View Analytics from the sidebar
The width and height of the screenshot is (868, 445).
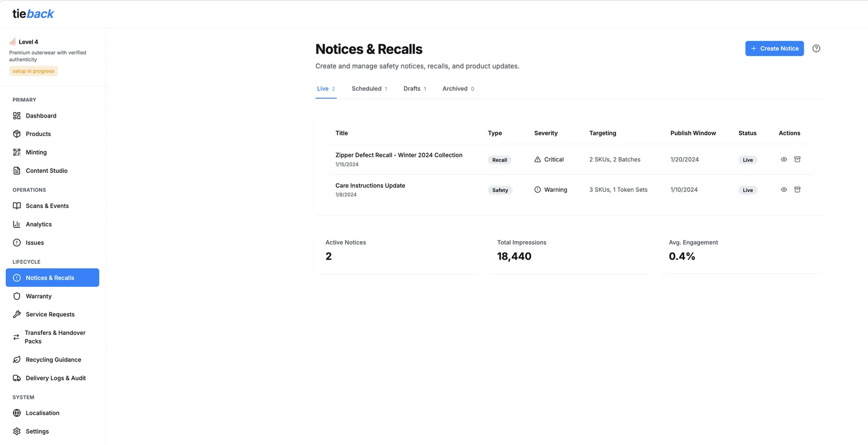click(x=39, y=224)
